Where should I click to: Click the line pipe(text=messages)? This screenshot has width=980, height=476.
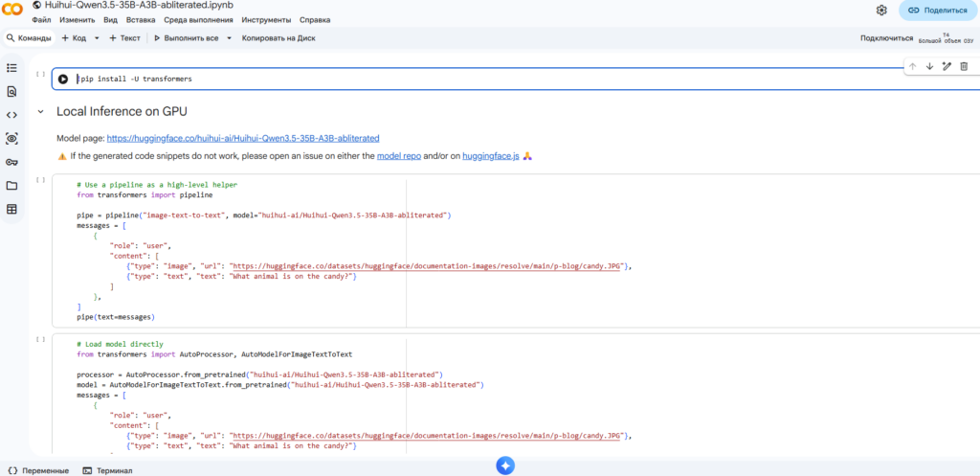pyautogui.click(x=116, y=316)
